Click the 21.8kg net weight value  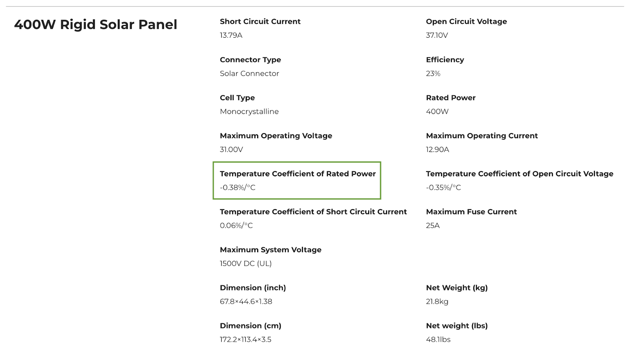click(x=437, y=302)
